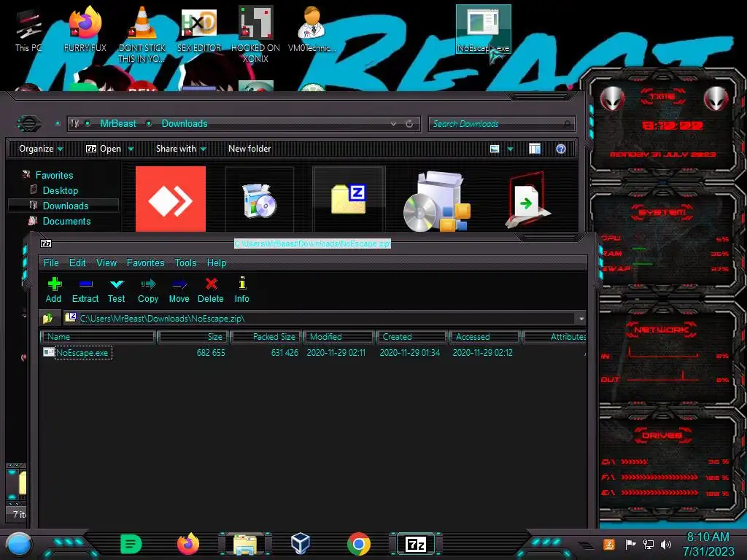Viewport: 747px width, 560px height.
Task: Select Desktop in Explorer sidebar
Action: [60, 190]
